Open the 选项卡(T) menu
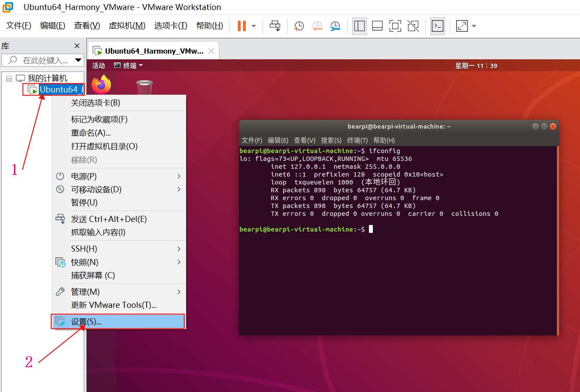 [x=171, y=26]
